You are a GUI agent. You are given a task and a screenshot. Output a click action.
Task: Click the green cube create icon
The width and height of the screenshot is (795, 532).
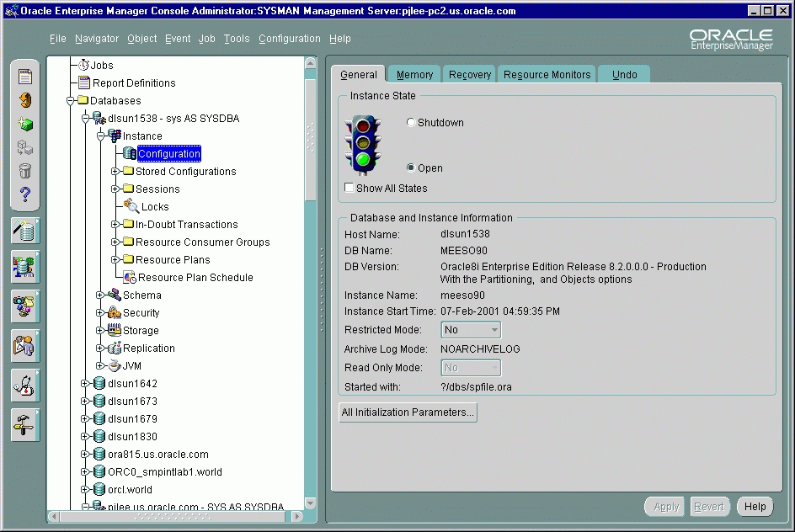click(x=25, y=124)
